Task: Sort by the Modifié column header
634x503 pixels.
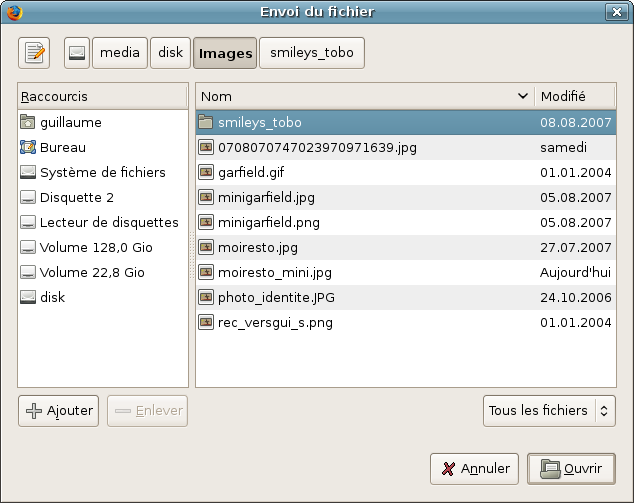Action: click(574, 96)
